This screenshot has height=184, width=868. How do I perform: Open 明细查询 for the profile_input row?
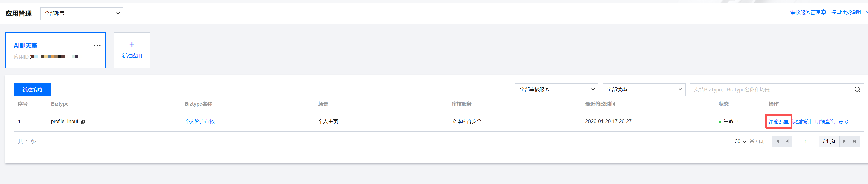point(825,122)
